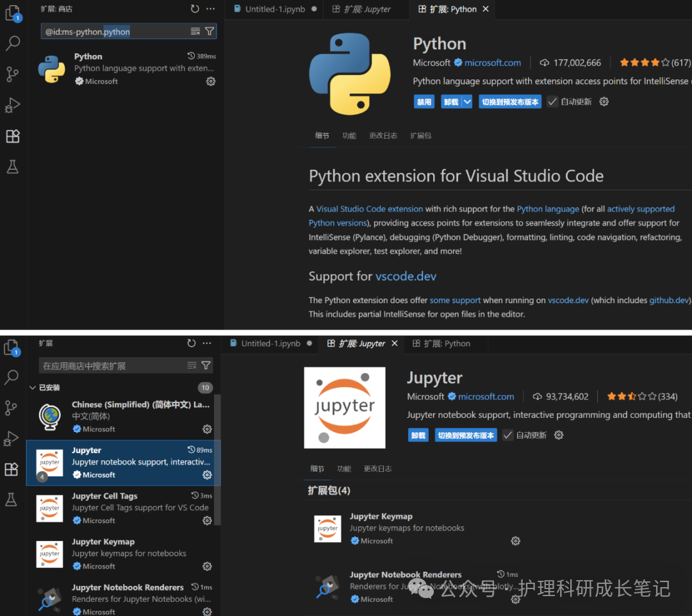
Task: Open Explorer icon in bottom window activity bar
Action: 12,347
